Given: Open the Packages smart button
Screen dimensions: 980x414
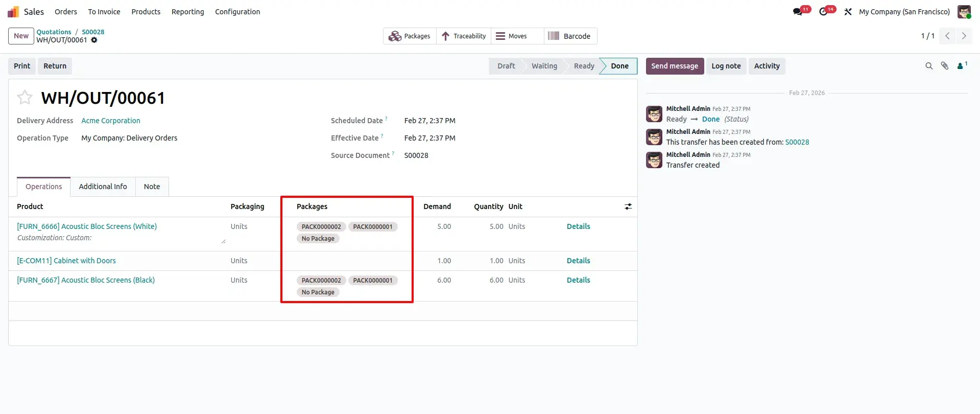Looking at the screenshot, I should pos(410,36).
